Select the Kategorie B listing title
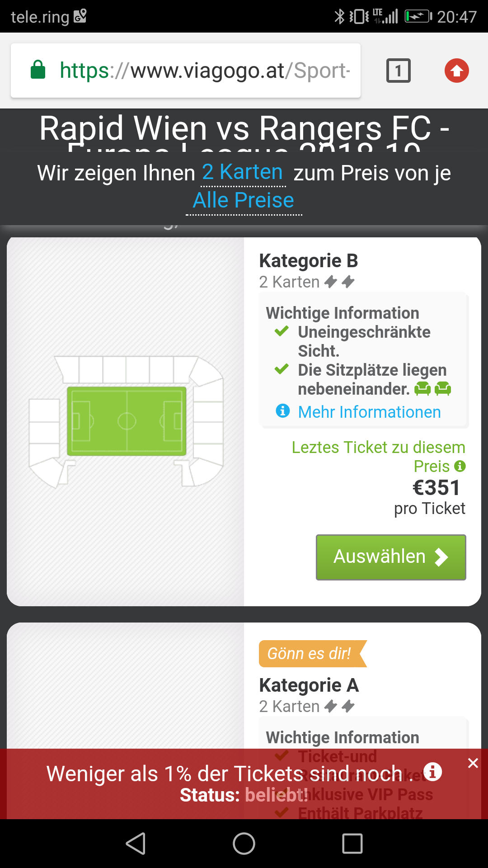 coord(309,261)
